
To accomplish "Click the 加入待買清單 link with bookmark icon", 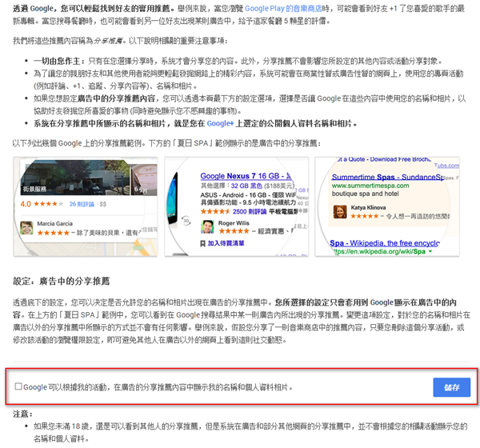I will point(226,243).
